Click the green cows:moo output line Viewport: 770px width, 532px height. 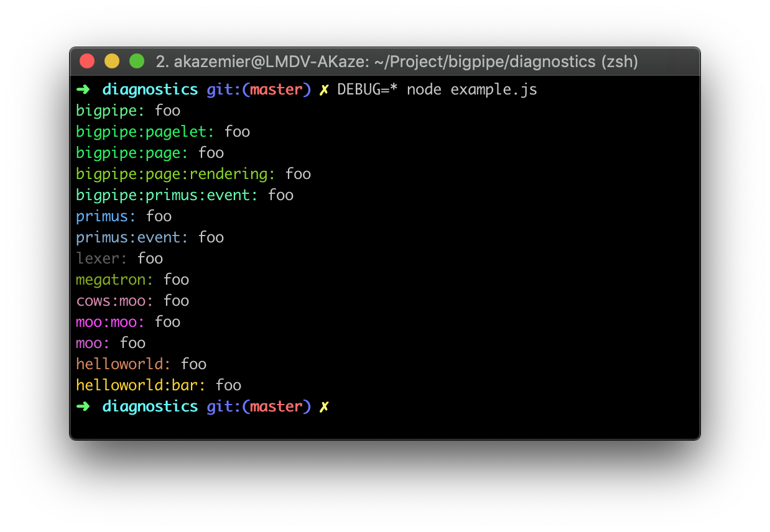click(x=113, y=300)
